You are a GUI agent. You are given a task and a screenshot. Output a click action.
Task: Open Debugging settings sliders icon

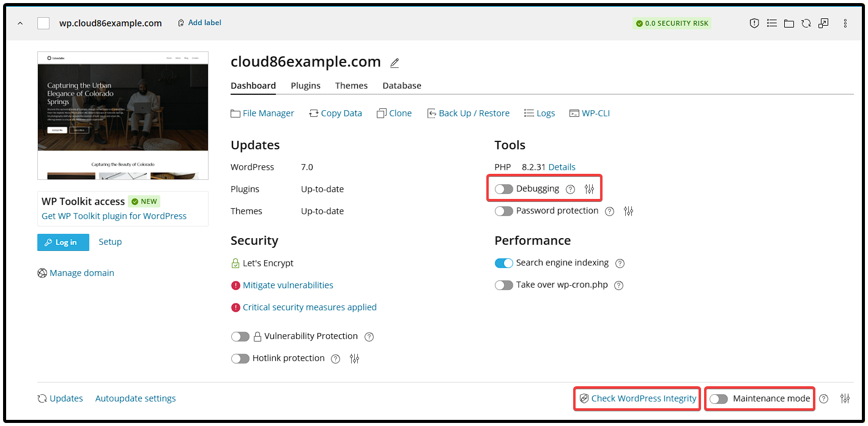[x=589, y=189]
